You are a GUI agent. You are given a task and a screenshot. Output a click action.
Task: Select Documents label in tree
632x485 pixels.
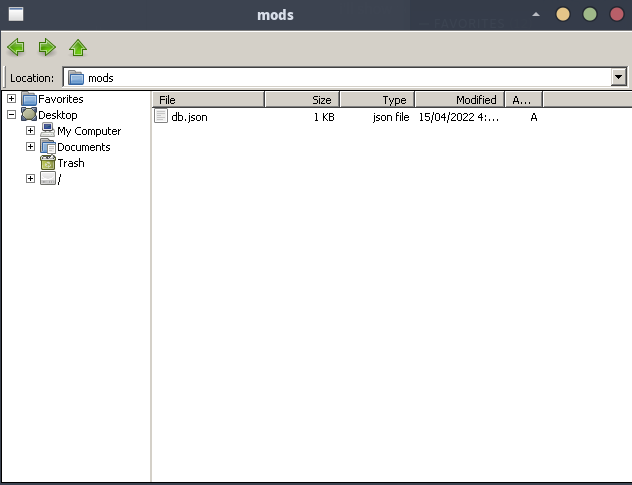(x=84, y=147)
